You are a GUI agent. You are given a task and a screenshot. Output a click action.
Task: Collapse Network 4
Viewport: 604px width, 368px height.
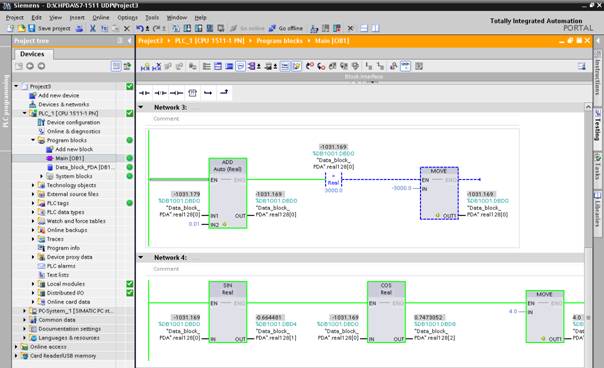(141, 257)
